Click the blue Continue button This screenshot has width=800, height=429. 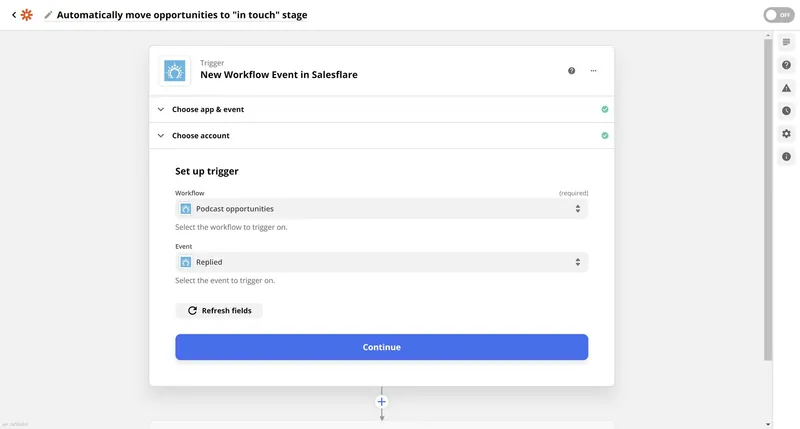point(382,347)
